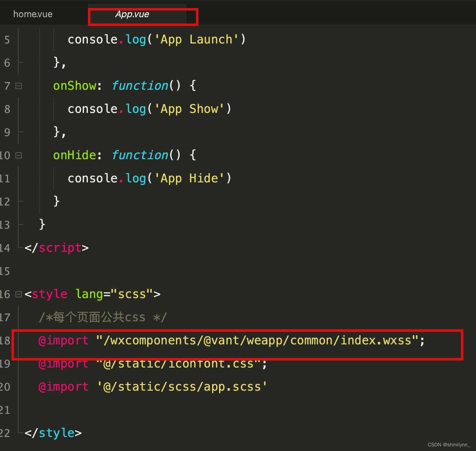This screenshot has height=451, width=476.
Task: Collapse the onHide function fold marker
Action: (x=19, y=155)
